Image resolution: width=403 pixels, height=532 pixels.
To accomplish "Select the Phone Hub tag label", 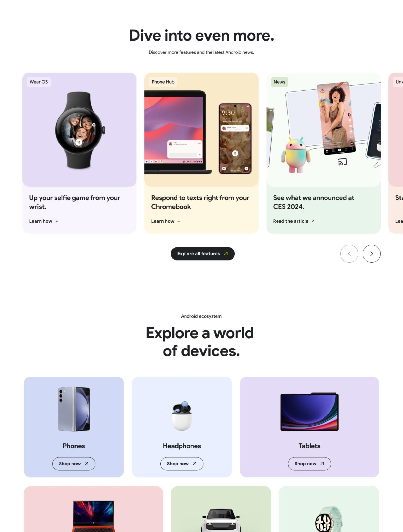I will tap(163, 82).
